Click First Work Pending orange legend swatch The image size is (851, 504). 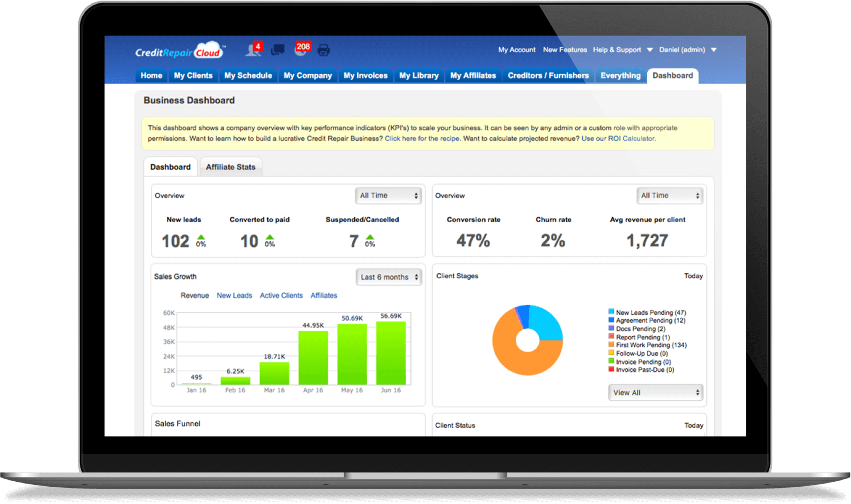(x=611, y=345)
